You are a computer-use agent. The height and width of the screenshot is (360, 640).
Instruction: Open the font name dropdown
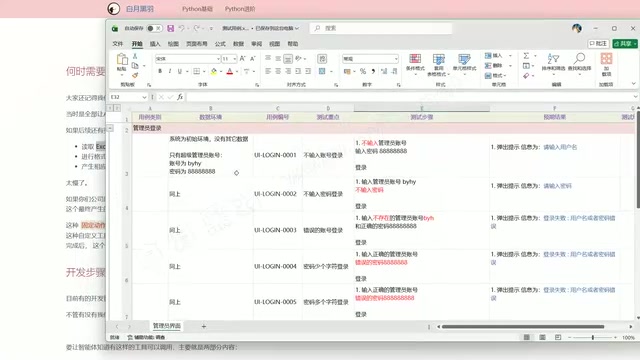tap(218, 59)
